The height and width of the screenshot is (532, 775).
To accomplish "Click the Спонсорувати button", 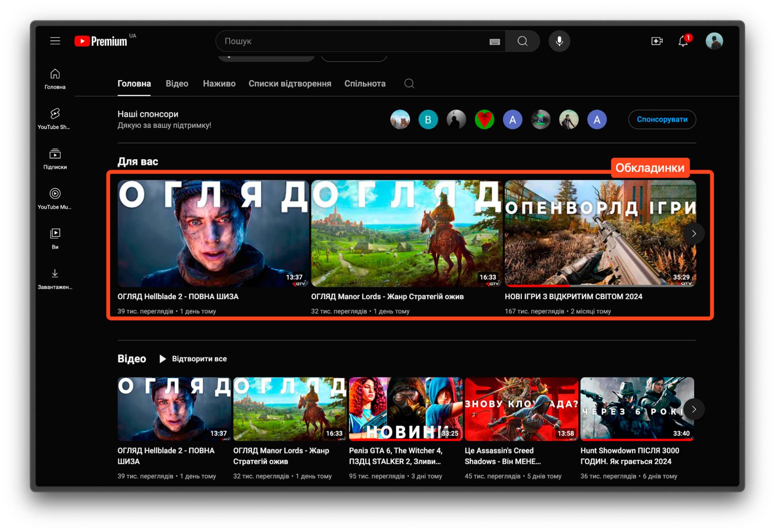I will pyautogui.click(x=662, y=119).
